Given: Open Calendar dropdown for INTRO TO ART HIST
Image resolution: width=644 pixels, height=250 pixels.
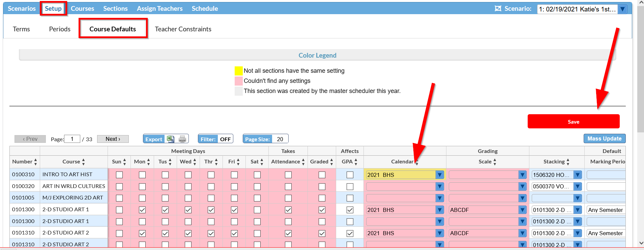Looking at the screenshot, I should click(439, 175).
